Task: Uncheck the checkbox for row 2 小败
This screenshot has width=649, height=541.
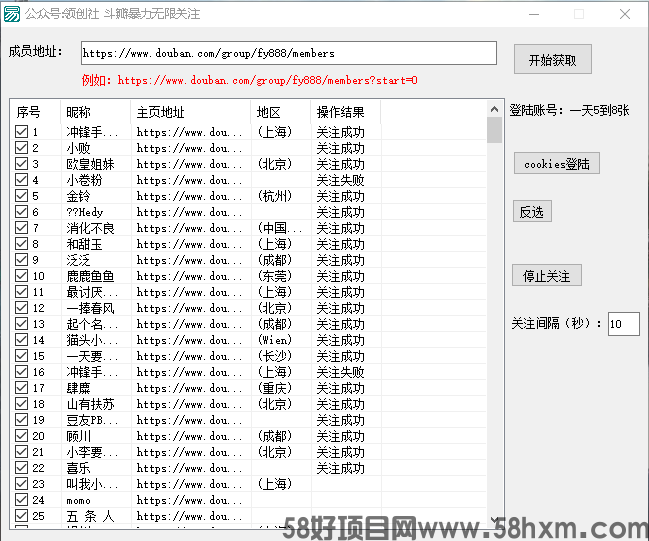Action: 22,148
